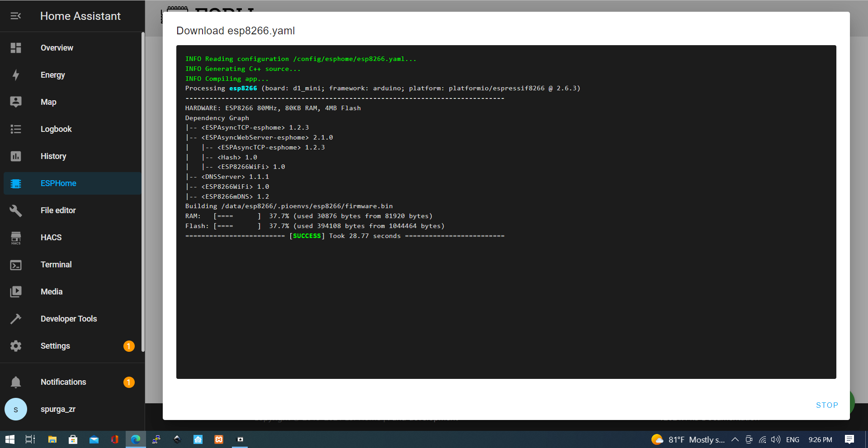Stop the esp8266.yaml download log
Viewport: 868px width, 448px height.
(827, 405)
